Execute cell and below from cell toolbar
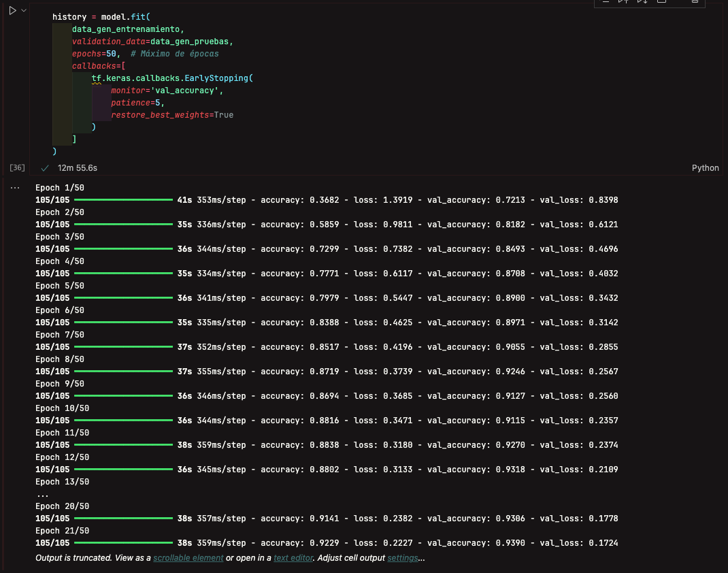Image resolution: width=728 pixels, height=573 pixels. [642, 2]
